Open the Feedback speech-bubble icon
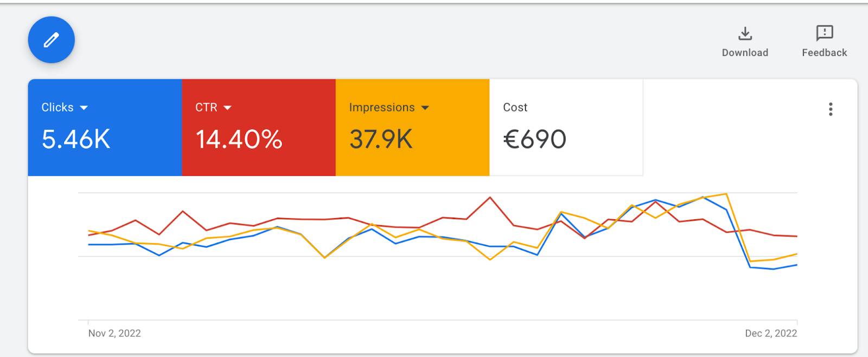The image size is (868, 357). click(x=825, y=33)
